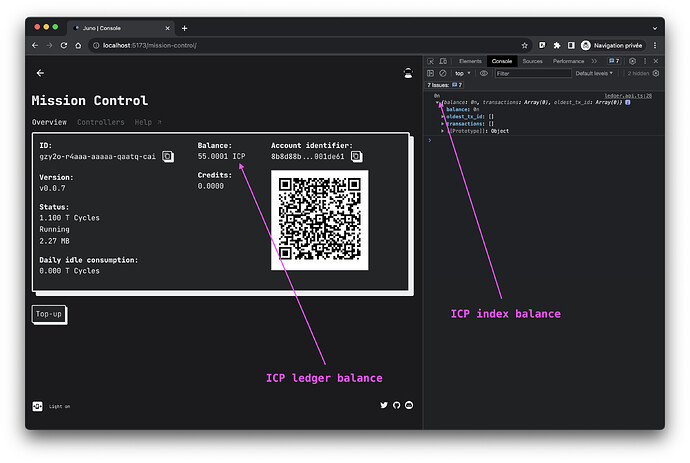
Task: Open the 7 issues badge in toolbar
Action: pyautogui.click(x=614, y=61)
